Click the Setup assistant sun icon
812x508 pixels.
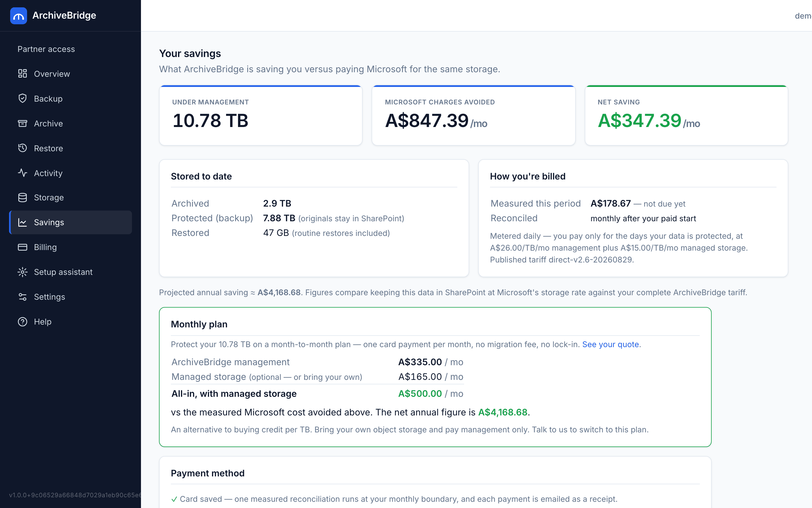tap(23, 272)
